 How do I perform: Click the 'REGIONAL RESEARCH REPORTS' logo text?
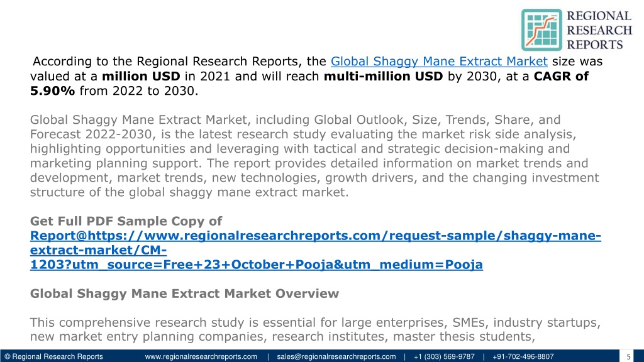[599, 30]
